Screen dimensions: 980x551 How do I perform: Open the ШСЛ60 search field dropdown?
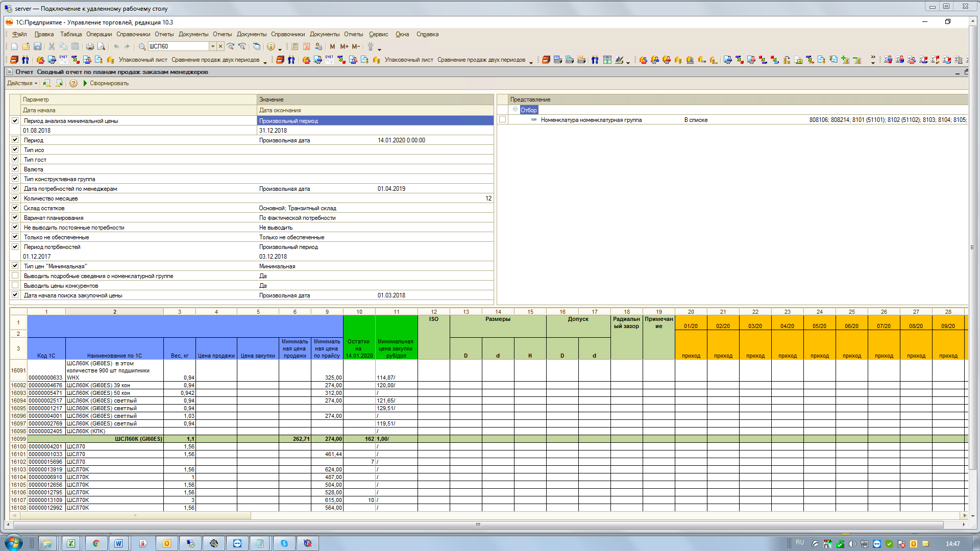pyautogui.click(x=213, y=46)
